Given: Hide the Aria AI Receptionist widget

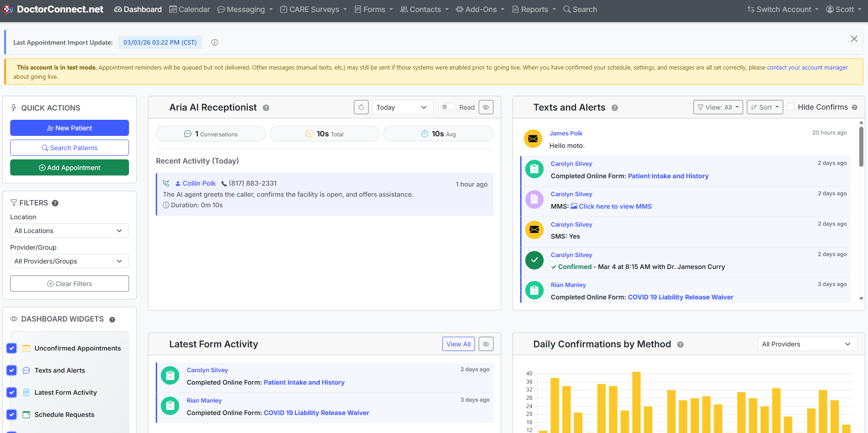Looking at the screenshot, I should pyautogui.click(x=486, y=107).
